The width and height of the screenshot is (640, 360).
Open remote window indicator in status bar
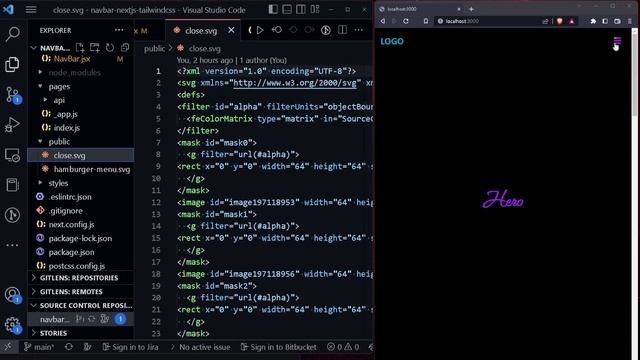point(8,347)
